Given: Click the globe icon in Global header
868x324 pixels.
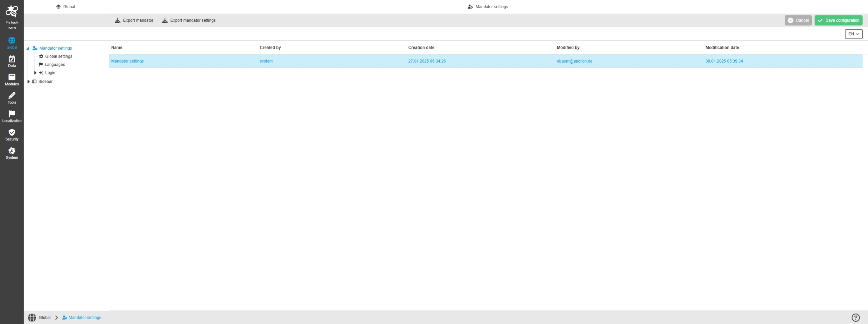Looking at the screenshot, I should pos(59,7).
